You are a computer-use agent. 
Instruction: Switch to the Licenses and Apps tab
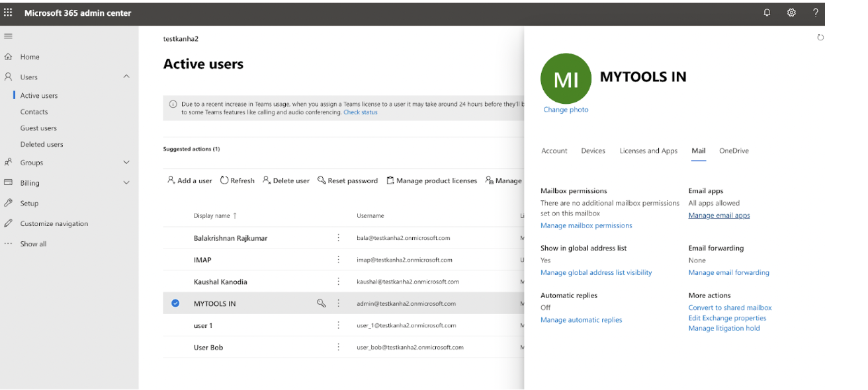(648, 151)
